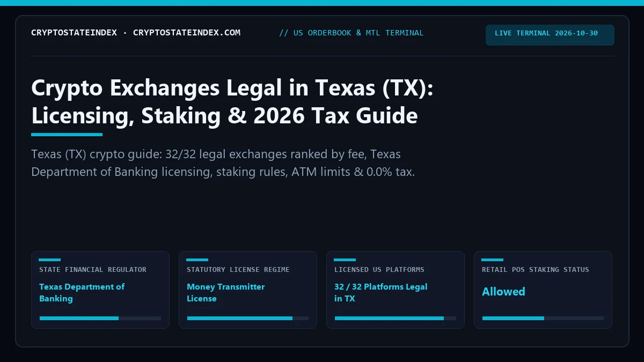This screenshot has width=644, height=362.
Task: Click the Texas Department of Banking value
Action: (82, 292)
